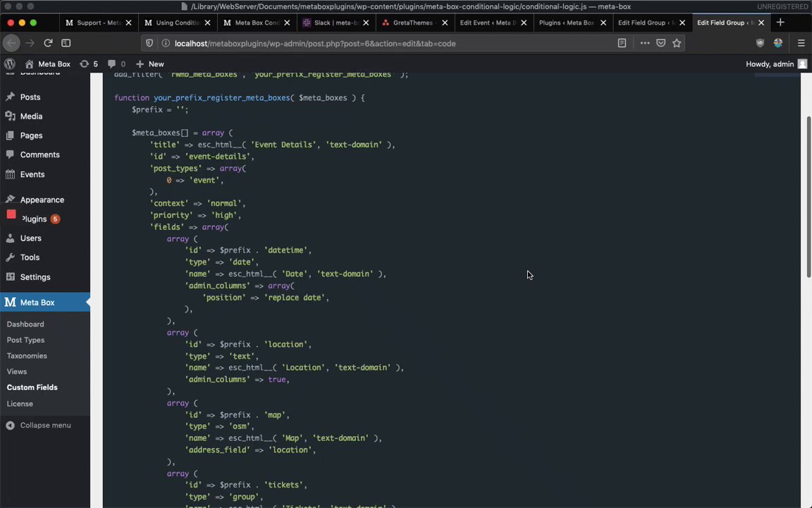Open a new browser tab

780,23
